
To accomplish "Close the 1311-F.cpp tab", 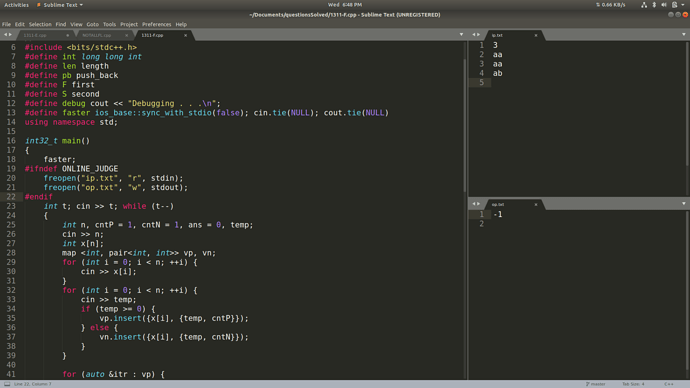I will (x=185, y=35).
